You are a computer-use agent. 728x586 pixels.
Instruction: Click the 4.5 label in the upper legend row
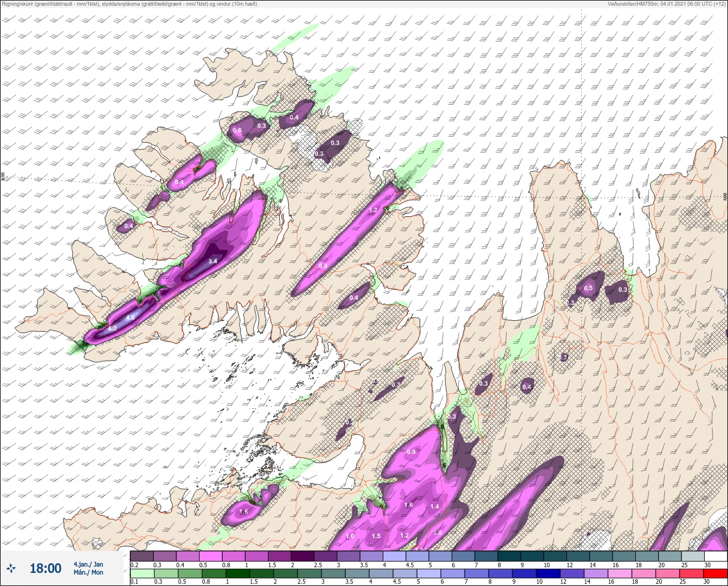410,565
